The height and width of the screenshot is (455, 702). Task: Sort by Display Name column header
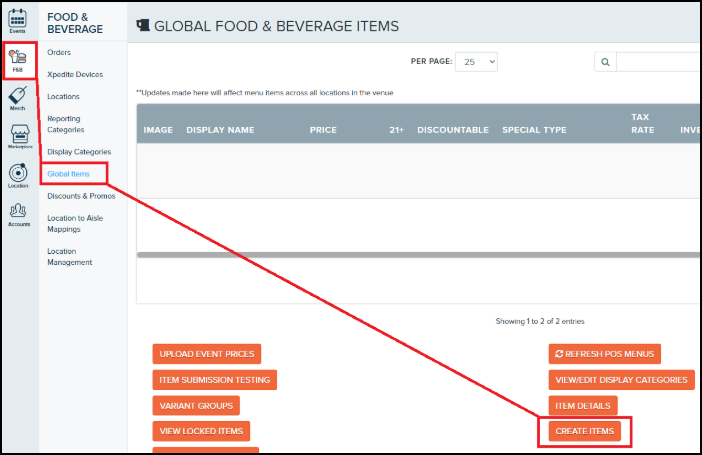click(220, 130)
